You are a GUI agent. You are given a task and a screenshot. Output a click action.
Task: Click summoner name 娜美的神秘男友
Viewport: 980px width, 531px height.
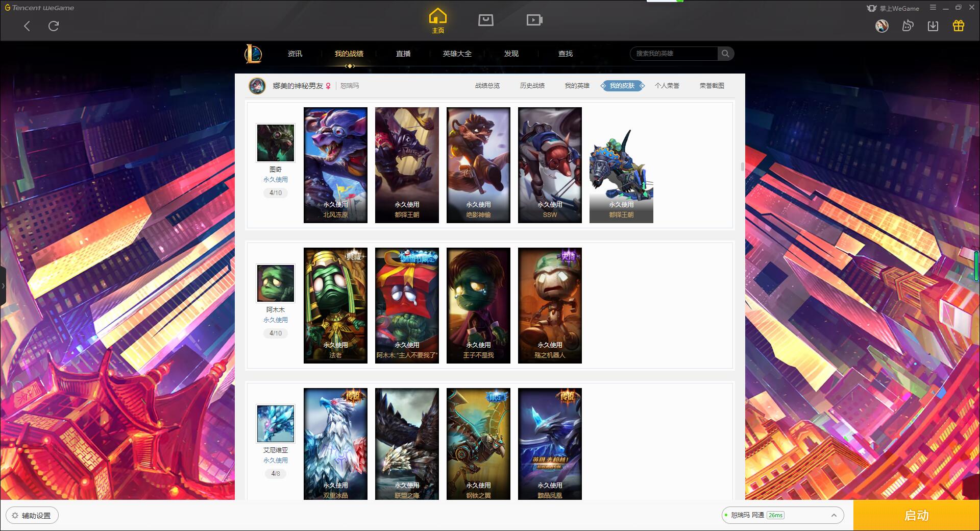point(298,86)
